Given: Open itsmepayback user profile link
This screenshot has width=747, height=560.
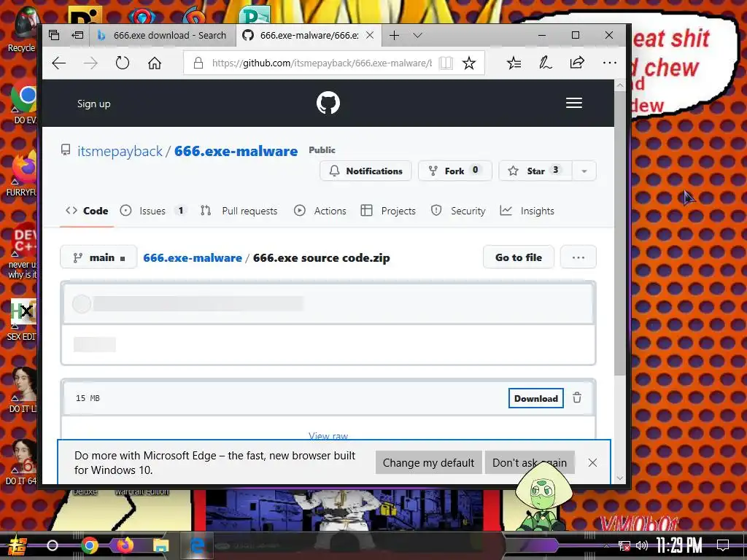Looking at the screenshot, I should click(120, 151).
